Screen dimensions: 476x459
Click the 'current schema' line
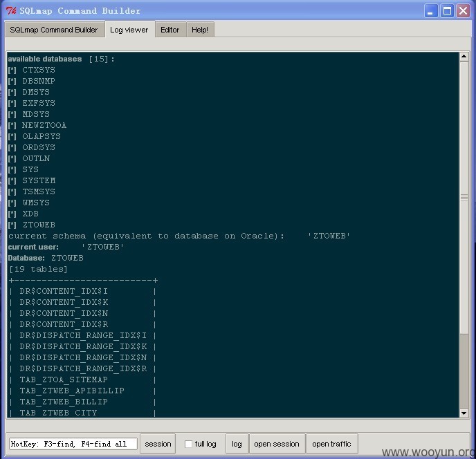point(179,236)
